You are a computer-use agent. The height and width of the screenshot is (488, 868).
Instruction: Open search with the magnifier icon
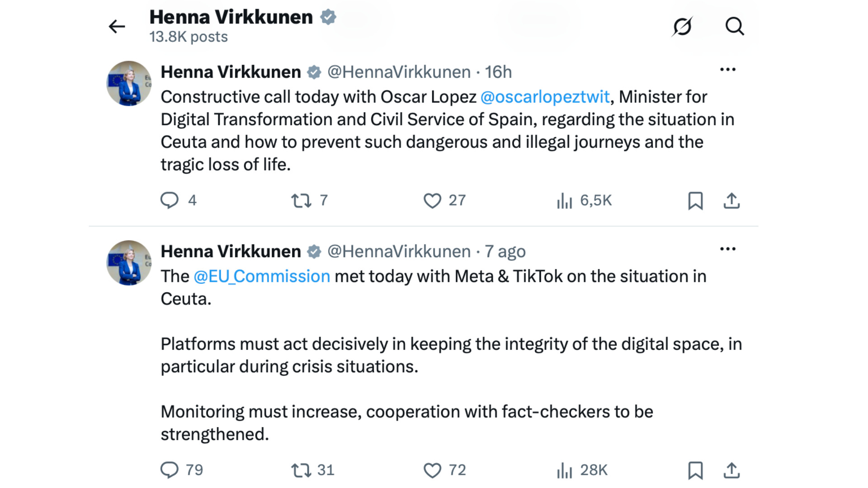[735, 26]
